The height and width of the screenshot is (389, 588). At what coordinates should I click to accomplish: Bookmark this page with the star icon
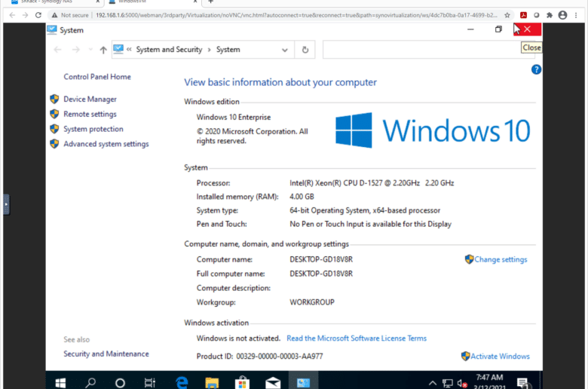(507, 15)
